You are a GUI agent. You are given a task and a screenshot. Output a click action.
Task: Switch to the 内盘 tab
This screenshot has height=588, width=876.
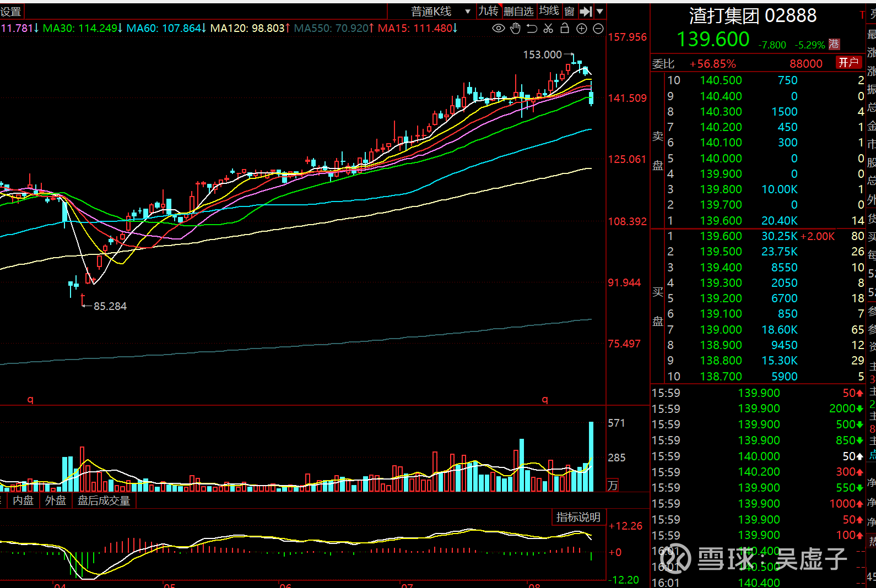pos(23,500)
